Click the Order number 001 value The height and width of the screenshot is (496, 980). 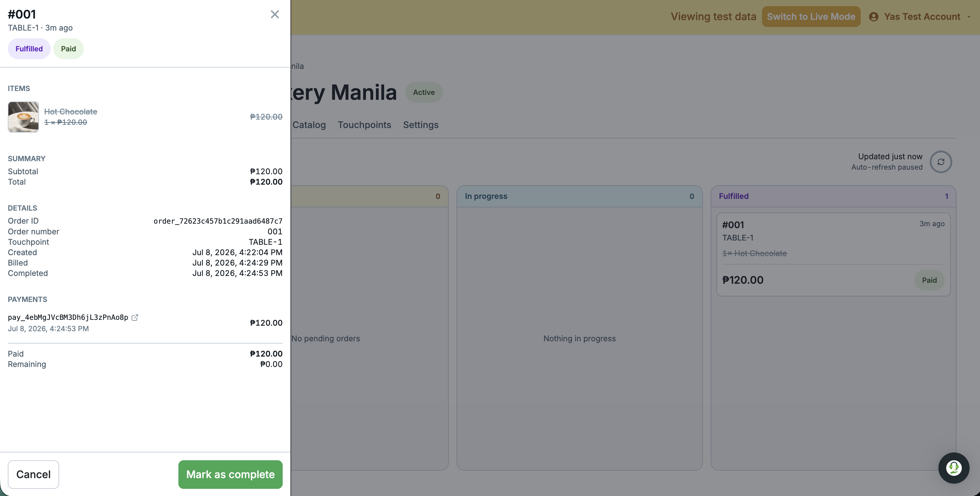275,232
